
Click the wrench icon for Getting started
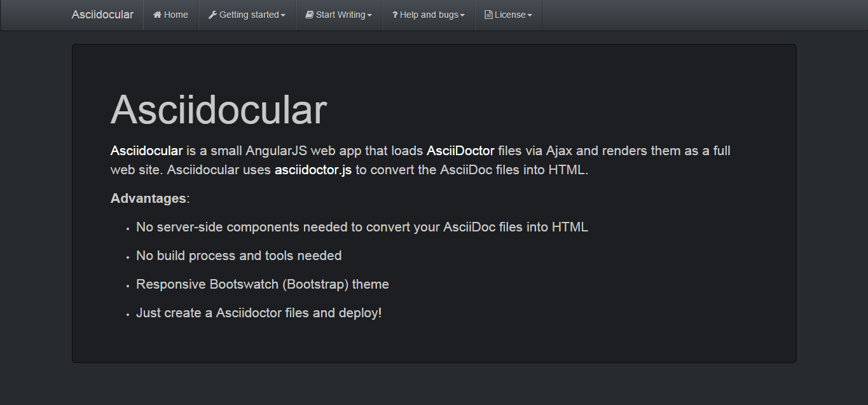tap(212, 15)
